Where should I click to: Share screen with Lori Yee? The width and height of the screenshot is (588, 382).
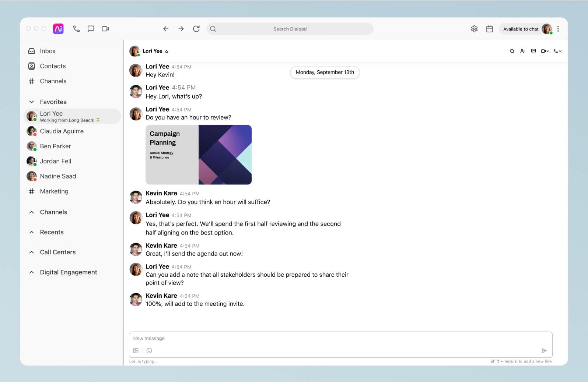[533, 51]
